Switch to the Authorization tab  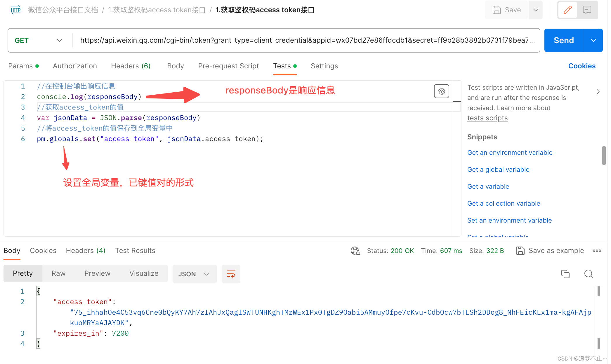coord(75,66)
